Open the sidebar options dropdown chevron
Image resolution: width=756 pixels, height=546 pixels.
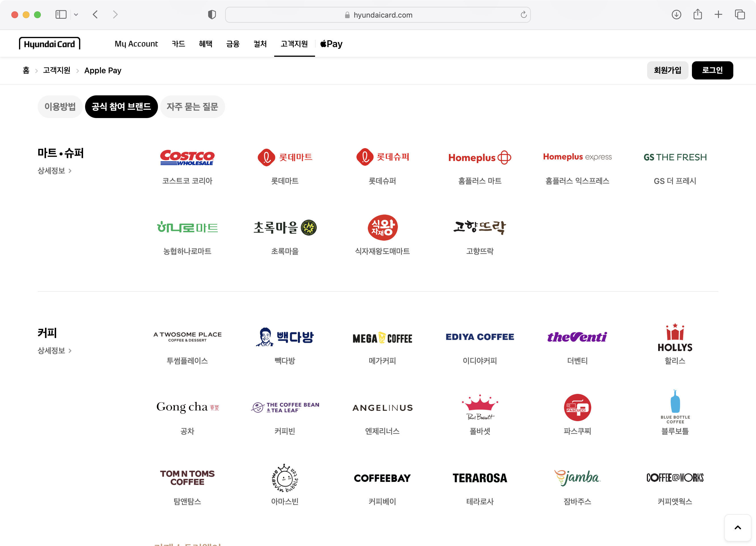(76, 15)
